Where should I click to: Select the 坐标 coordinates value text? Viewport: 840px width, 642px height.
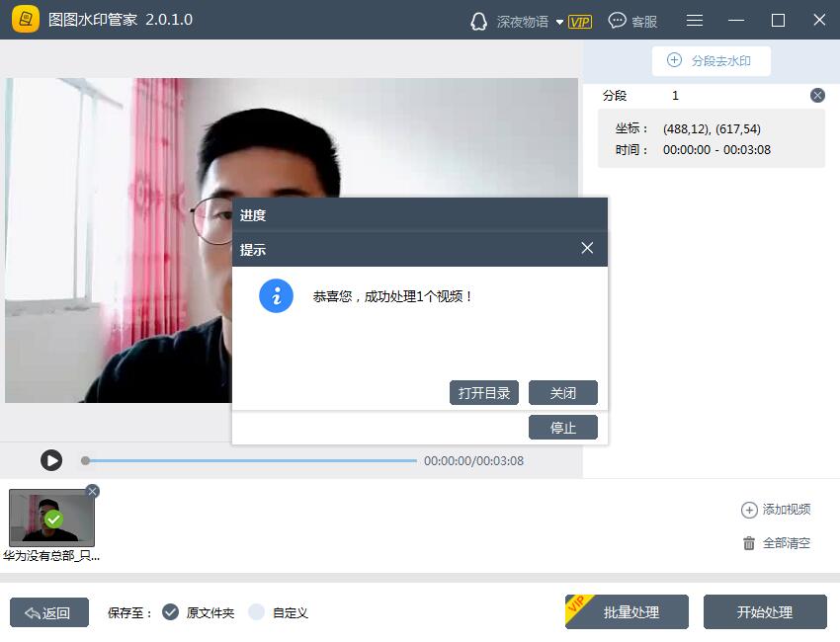pos(712,129)
